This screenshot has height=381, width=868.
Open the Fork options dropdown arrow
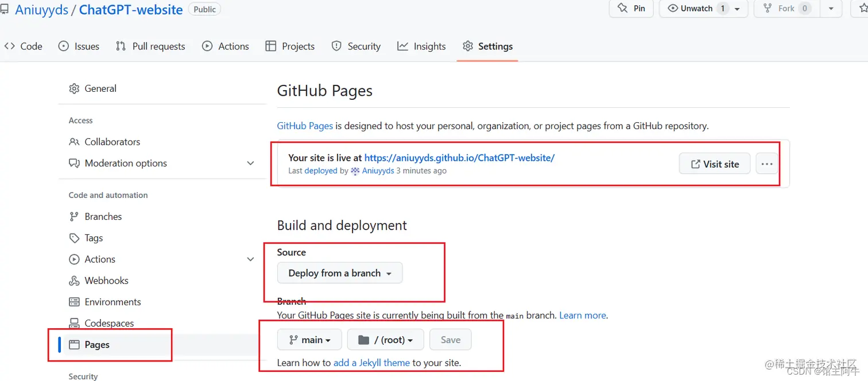click(831, 9)
